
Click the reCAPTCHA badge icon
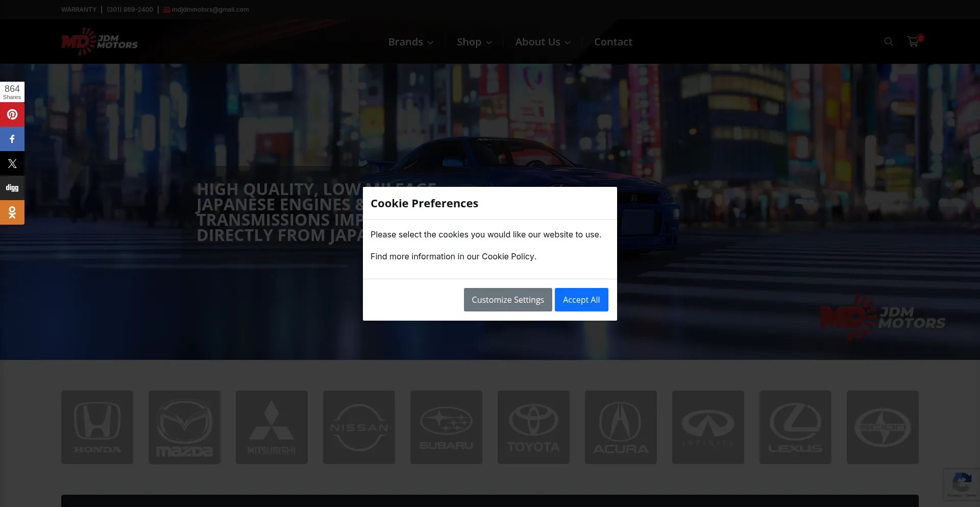(962, 482)
